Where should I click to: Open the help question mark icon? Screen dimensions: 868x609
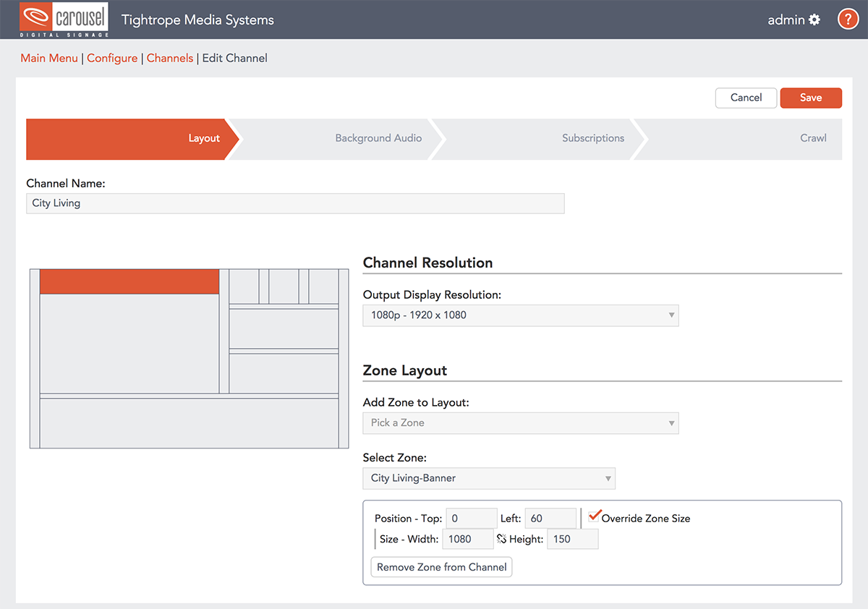click(848, 20)
